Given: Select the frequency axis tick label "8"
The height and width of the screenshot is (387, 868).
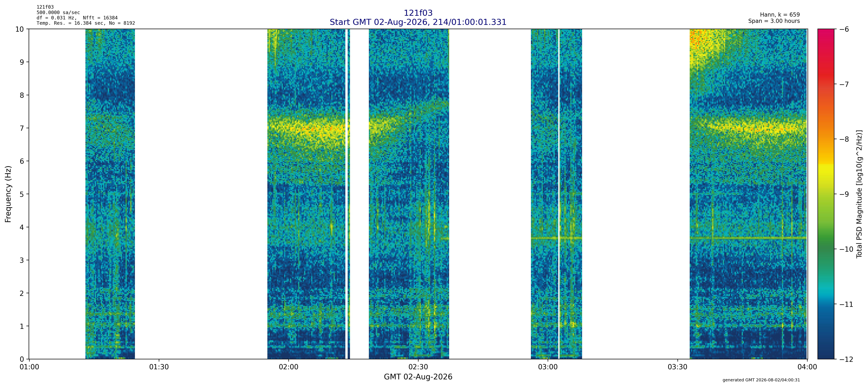Looking at the screenshot, I should (22, 95).
